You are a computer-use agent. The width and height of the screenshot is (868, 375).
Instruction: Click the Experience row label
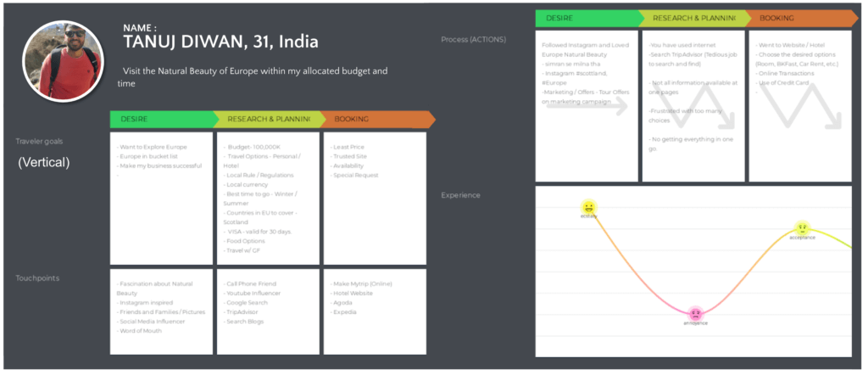460,195
